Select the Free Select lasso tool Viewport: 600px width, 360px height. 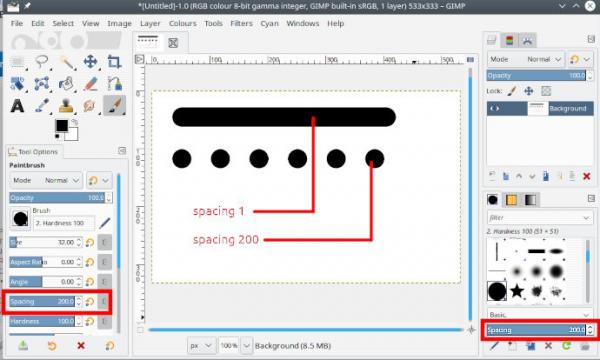(41, 62)
